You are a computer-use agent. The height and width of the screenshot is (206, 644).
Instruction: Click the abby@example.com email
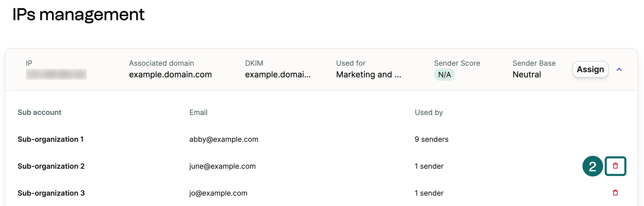224,139
